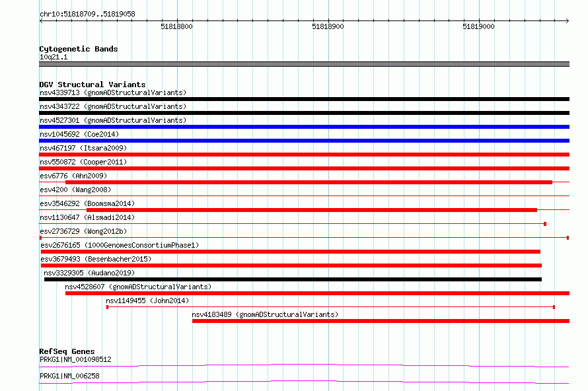Click the thin red line of esv4200
This screenshot has height=391, width=588.
(x=304, y=196)
